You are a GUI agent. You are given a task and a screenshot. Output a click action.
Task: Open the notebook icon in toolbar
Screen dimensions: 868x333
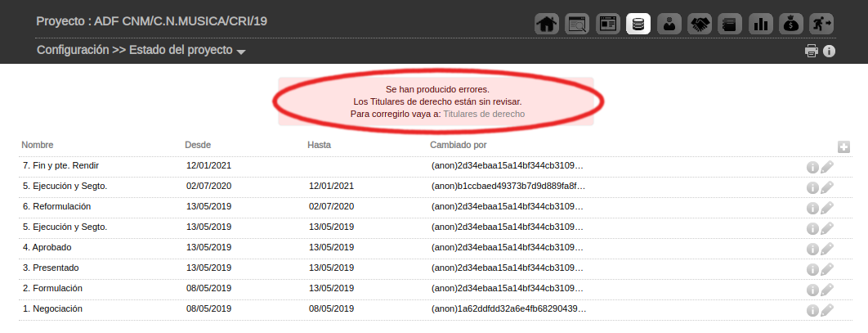[730, 24]
